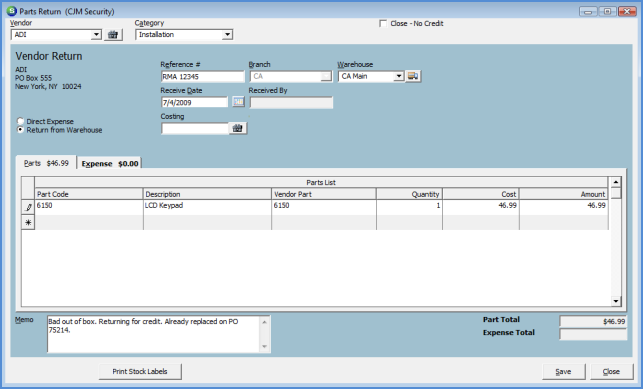Click the Part Code column header
Image resolution: width=643 pixels, height=389 pixels.
(x=89, y=194)
